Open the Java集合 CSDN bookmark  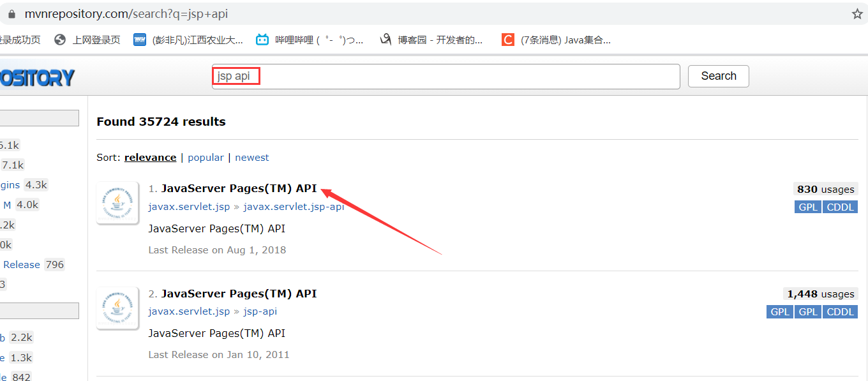point(556,40)
